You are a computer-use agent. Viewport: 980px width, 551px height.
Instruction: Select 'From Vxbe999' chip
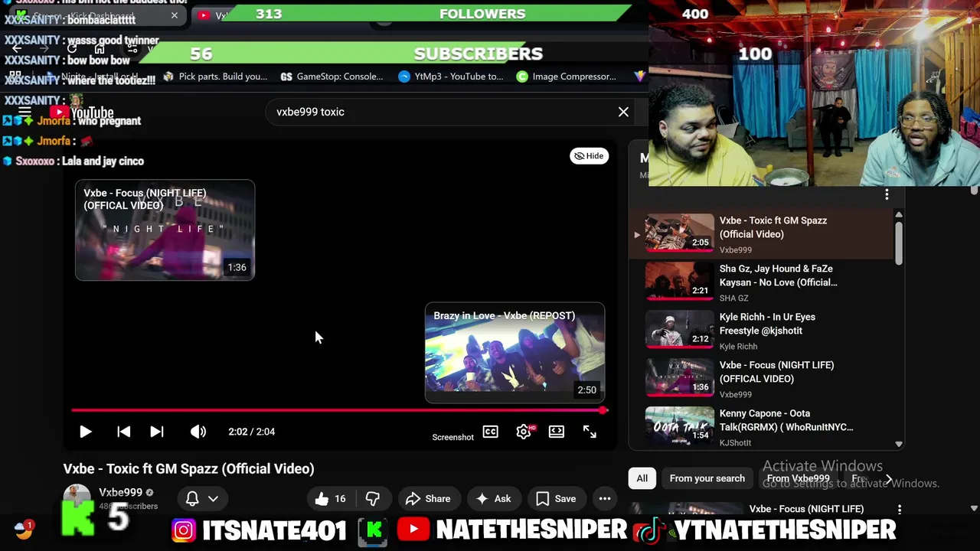tap(798, 478)
